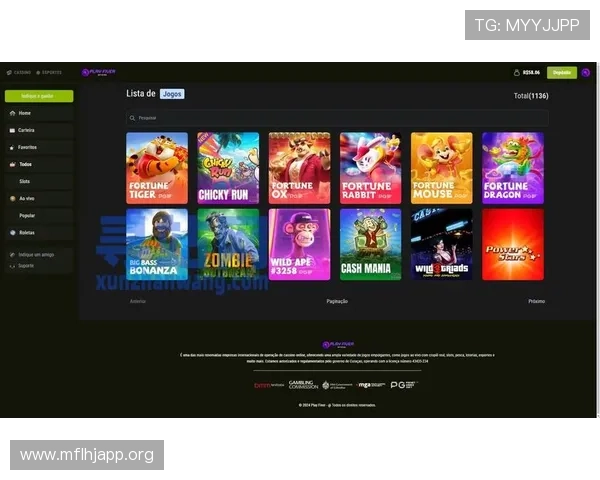Click the search magnifier icon

click(x=131, y=118)
